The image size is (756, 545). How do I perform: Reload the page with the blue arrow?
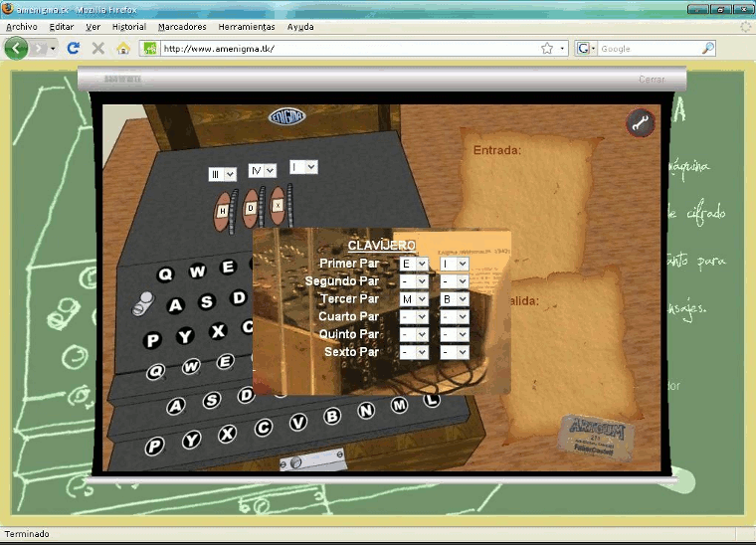coord(74,48)
